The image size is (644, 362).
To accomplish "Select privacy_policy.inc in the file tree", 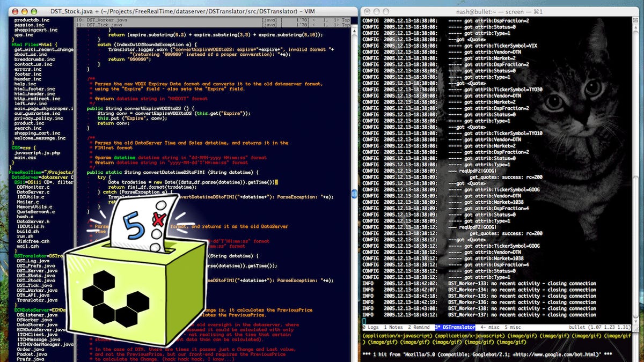I will pos(38,118).
